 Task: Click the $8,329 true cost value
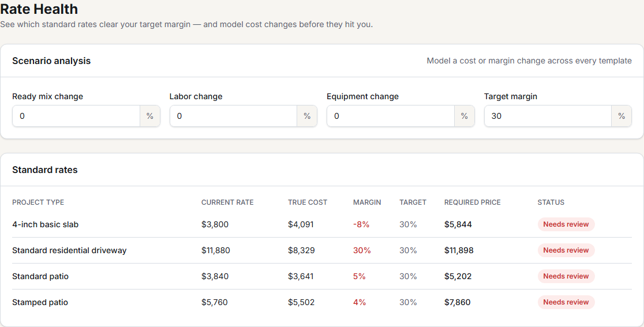click(x=301, y=250)
